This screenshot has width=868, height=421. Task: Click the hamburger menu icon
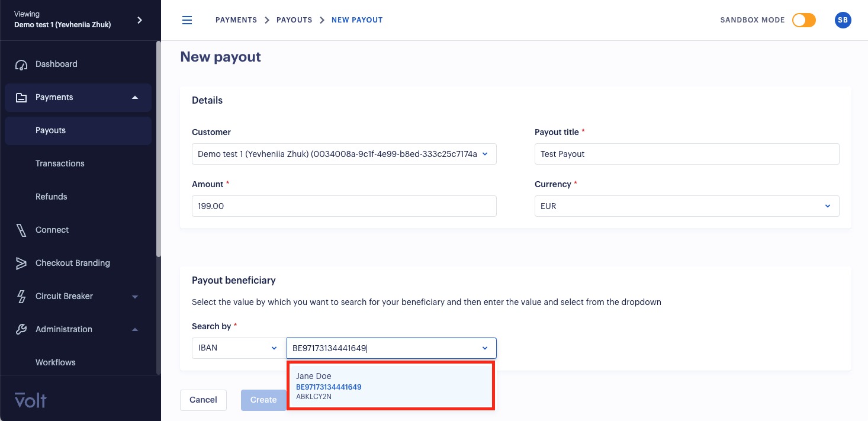point(187,20)
